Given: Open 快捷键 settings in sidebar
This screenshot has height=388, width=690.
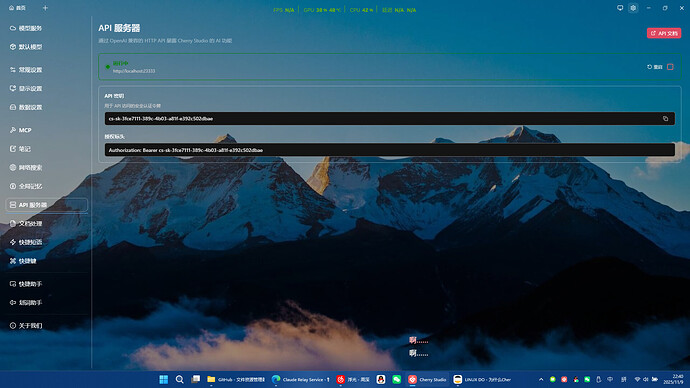Looking at the screenshot, I should [23, 261].
